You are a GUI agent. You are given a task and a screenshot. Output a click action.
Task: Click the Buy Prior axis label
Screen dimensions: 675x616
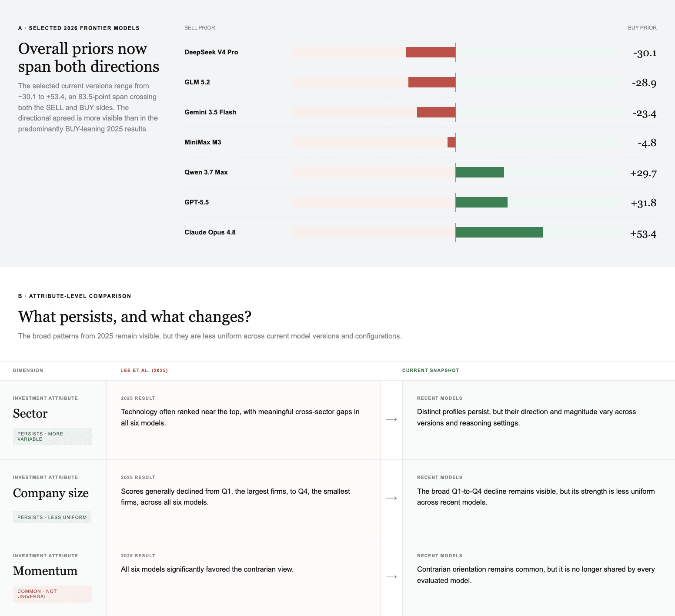pyautogui.click(x=642, y=28)
